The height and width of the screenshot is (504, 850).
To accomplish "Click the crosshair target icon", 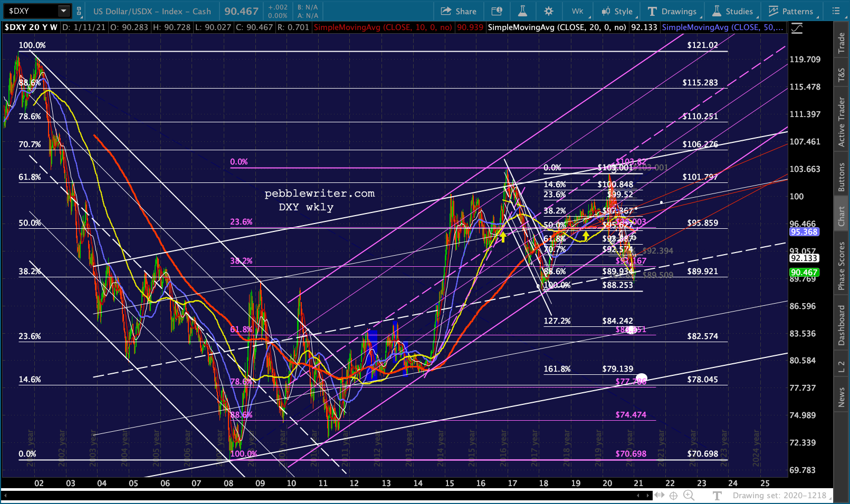I will point(673,495).
